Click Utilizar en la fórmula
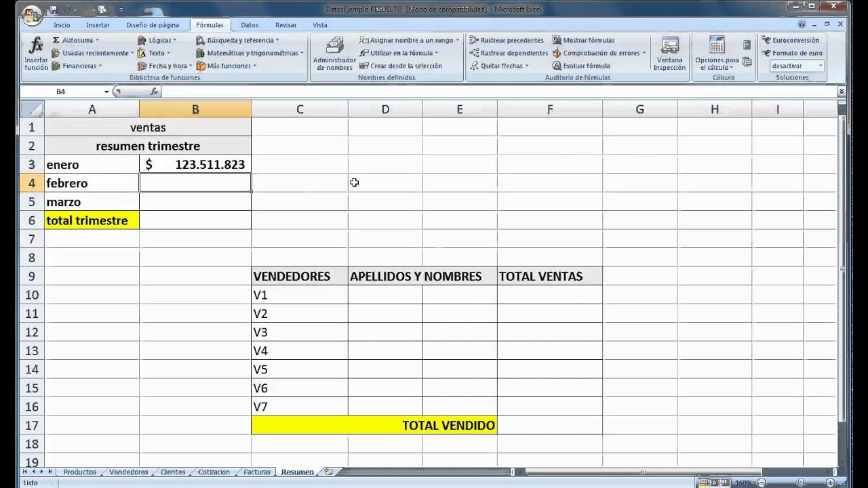 399,53
